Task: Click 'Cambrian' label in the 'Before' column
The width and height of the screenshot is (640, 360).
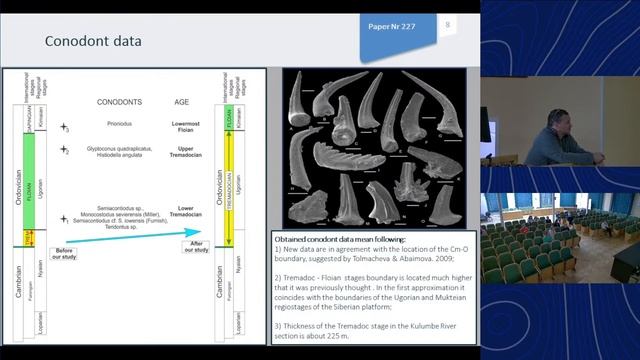Action: [18, 282]
